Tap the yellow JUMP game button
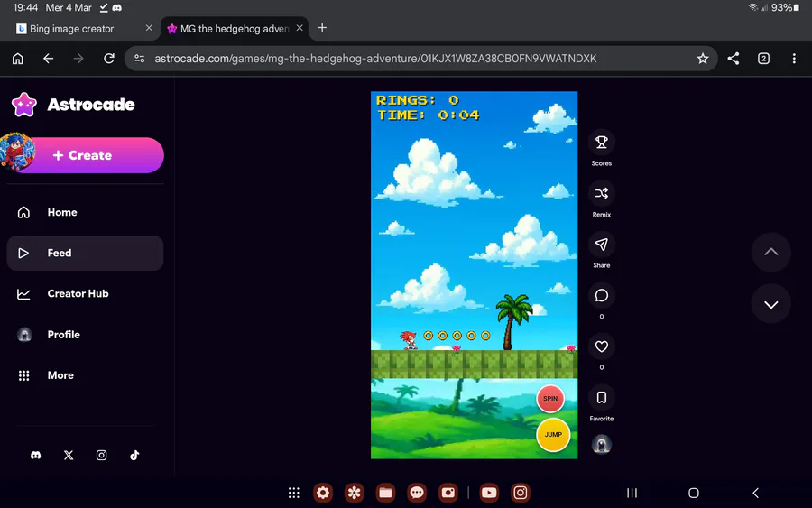 pyautogui.click(x=552, y=435)
